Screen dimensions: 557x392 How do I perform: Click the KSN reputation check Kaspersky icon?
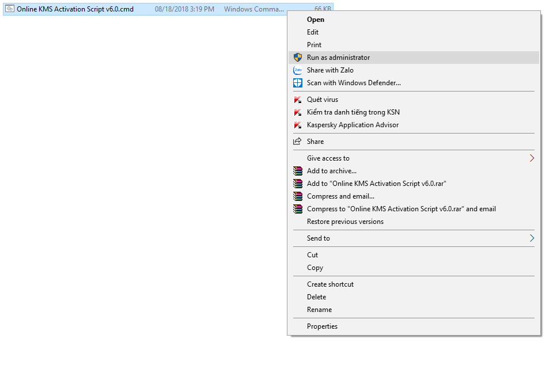[297, 112]
